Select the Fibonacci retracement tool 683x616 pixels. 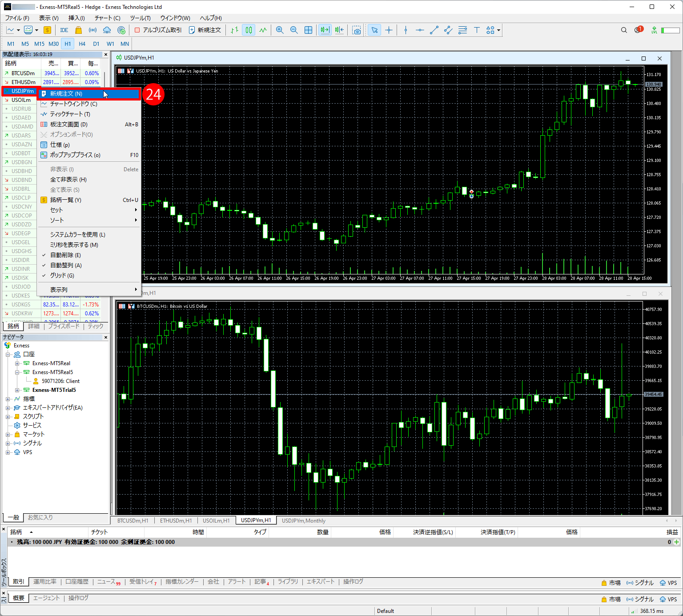point(462,30)
